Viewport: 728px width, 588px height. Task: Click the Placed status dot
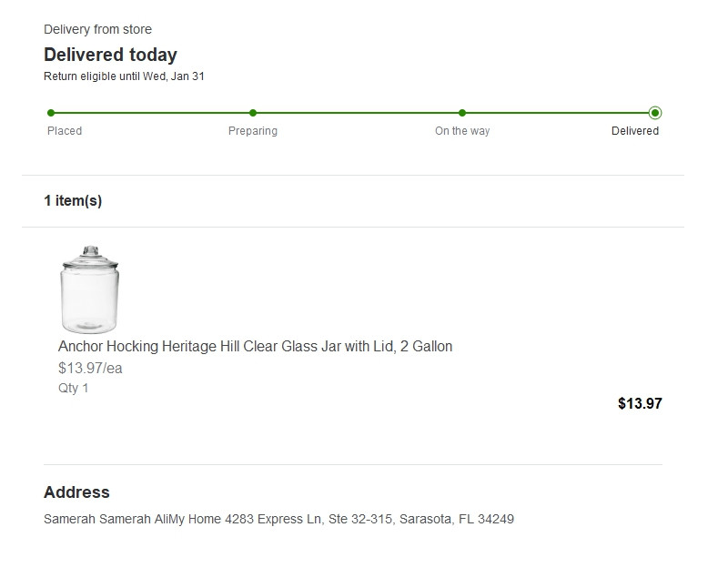51,113
